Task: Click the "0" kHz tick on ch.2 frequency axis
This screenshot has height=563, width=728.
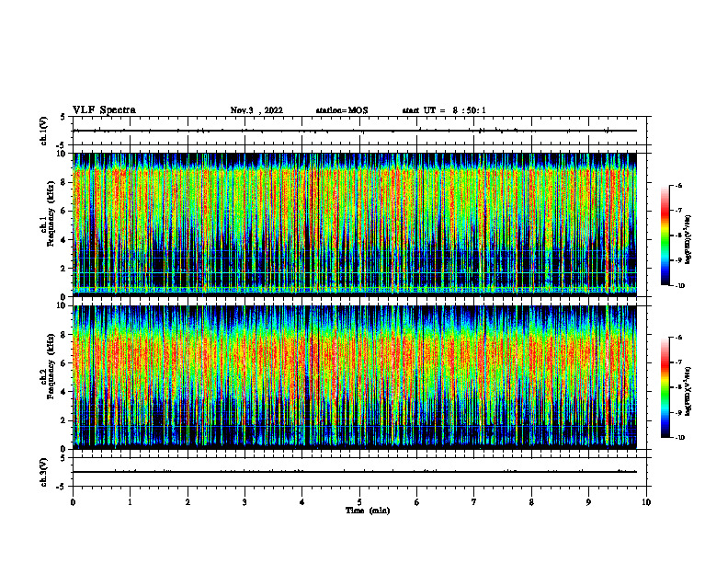Action: [x=65, y=449]
